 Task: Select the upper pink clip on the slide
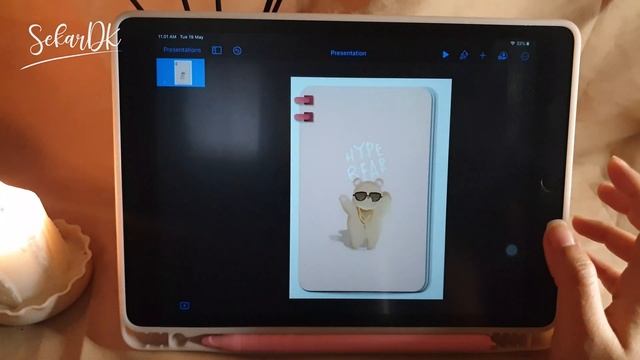pyautogui.click(x=304, y=100)
